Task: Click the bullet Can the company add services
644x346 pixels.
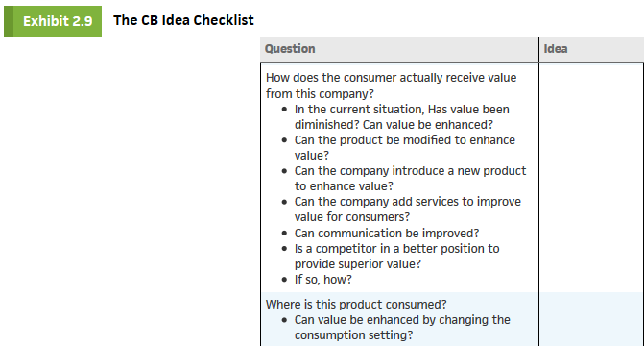Action: [x=408, y=210]
